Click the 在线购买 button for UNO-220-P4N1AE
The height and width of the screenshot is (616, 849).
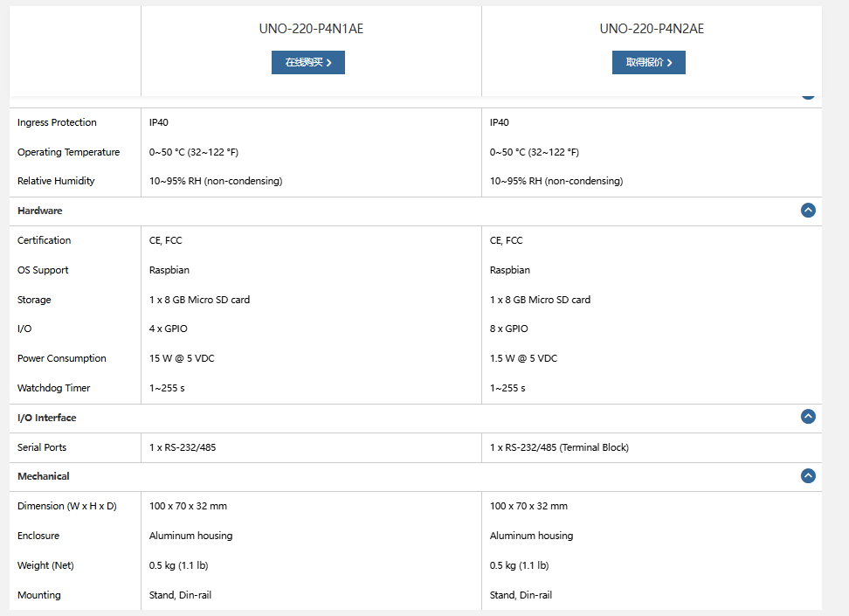[308, 62]
